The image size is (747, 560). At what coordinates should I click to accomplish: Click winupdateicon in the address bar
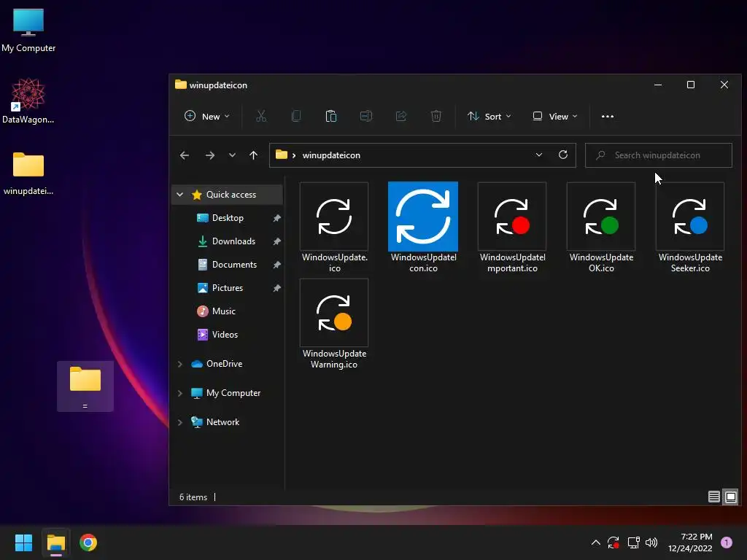[331, 155]
